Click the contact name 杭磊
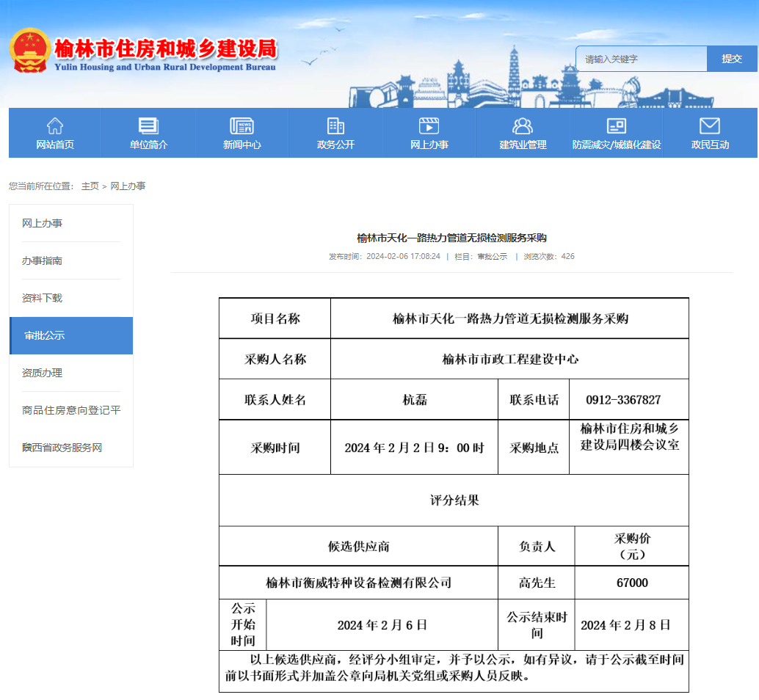Screen dimensions: 759x700 (414, 400)
